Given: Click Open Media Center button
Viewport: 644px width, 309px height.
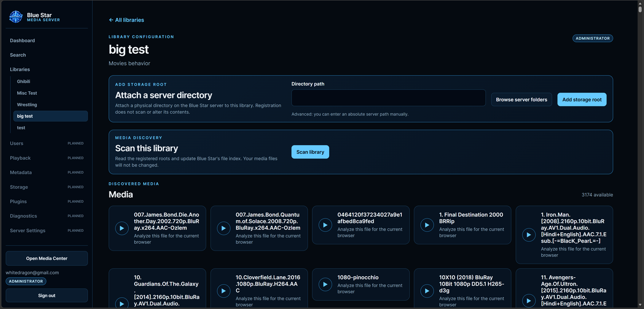Looking at the screenshot, I should click(x=47, y=258).
